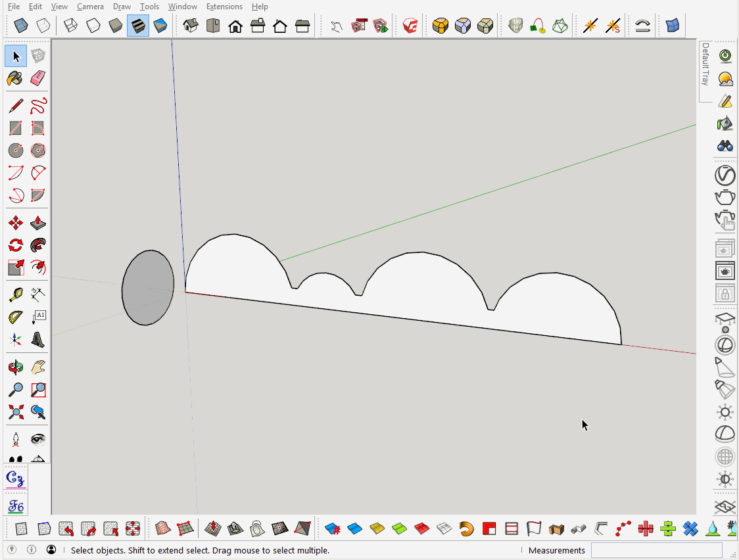Open the Camera menu
This screenshot has height=560, width=739.
click(x=90, y=7)
